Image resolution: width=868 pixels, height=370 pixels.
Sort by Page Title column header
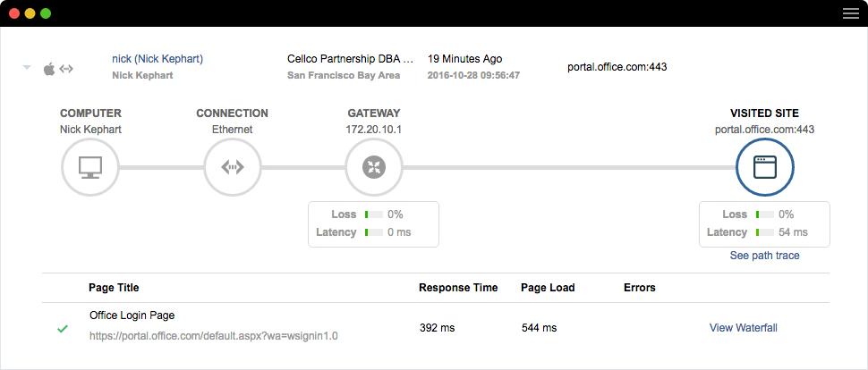(x=114, y=288)
